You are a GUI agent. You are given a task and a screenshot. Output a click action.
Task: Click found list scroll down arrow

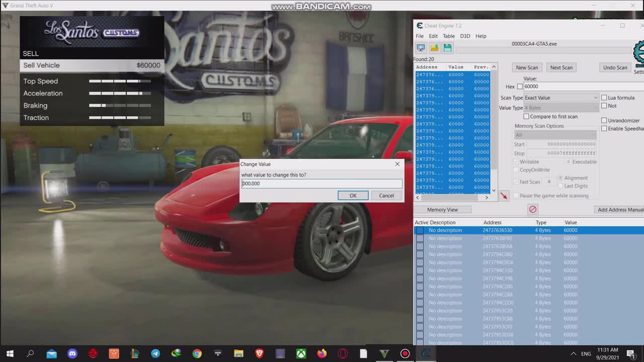pos(494,191)
